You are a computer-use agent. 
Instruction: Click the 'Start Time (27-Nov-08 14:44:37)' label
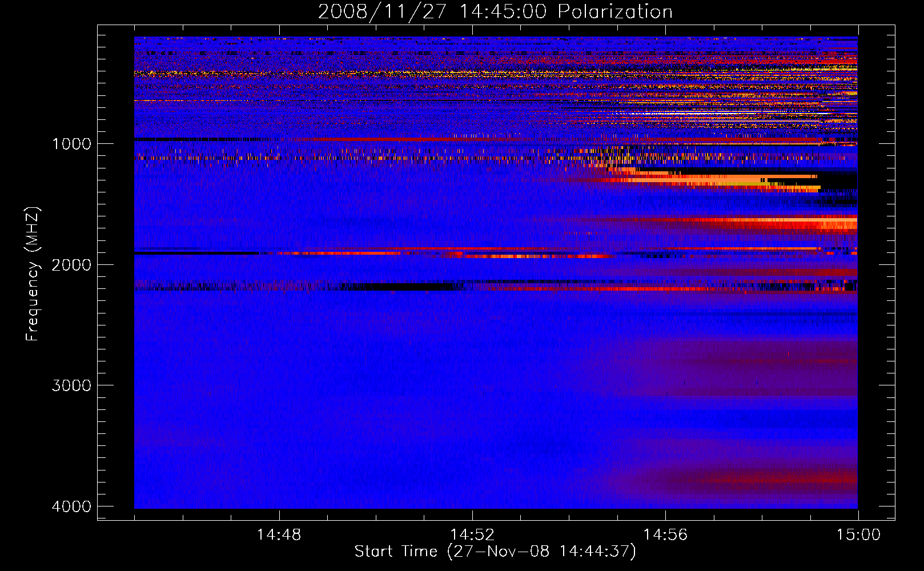pyautogui.click(x=495, y=552)
